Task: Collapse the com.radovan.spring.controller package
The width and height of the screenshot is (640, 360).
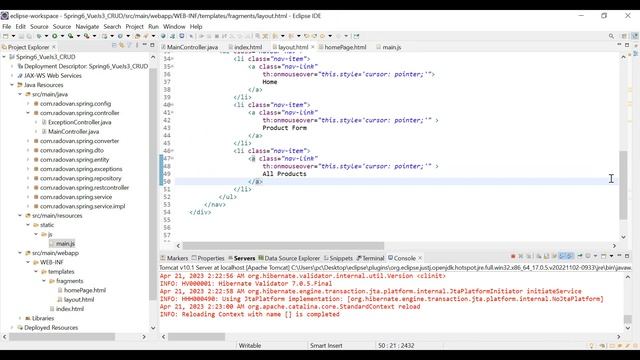Action: point(28,113)
